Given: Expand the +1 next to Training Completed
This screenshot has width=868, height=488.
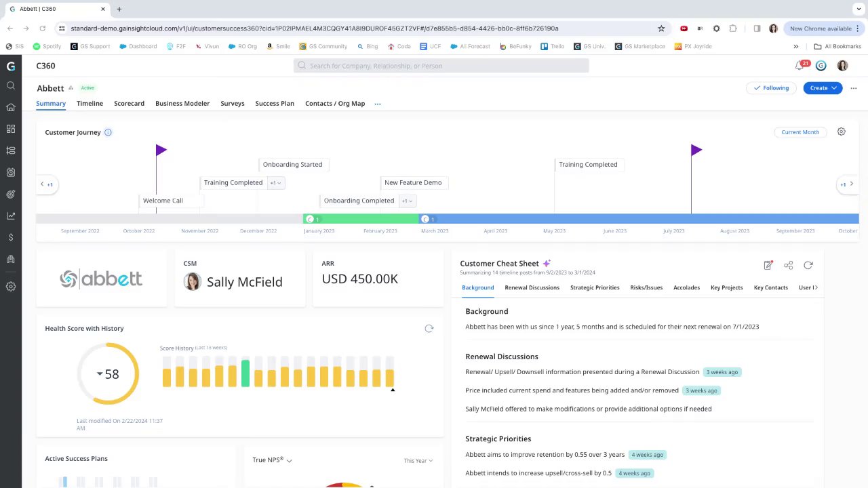Looking at the screenshot, I should (x=275, y=183).
